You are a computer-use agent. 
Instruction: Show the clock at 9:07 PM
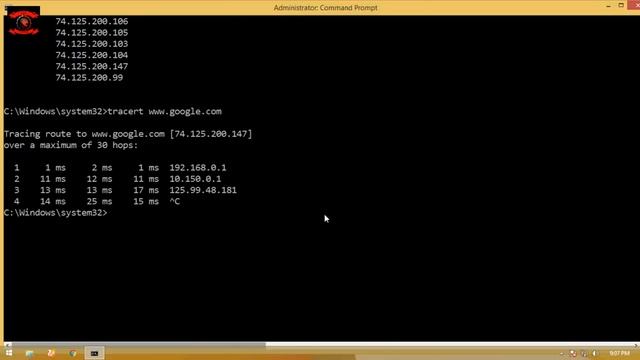619,353
